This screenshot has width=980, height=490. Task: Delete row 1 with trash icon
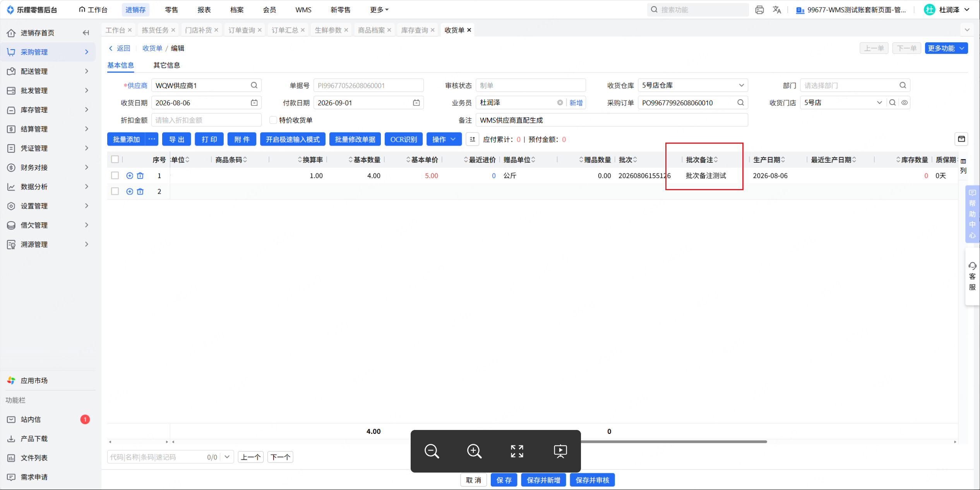tap(140, 175)
